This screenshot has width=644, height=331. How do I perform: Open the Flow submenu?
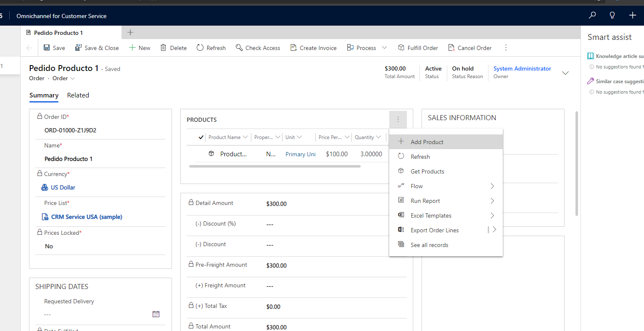click(446, 186)
